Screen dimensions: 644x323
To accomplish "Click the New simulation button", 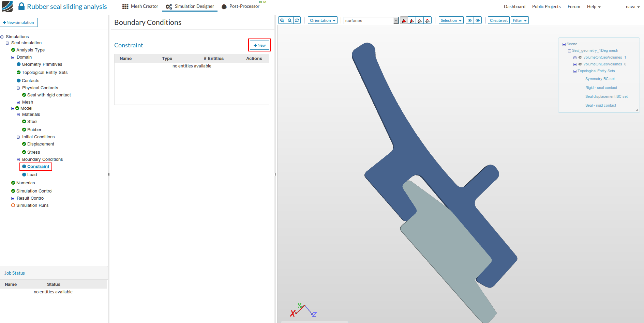I will [x=19, y=22].
